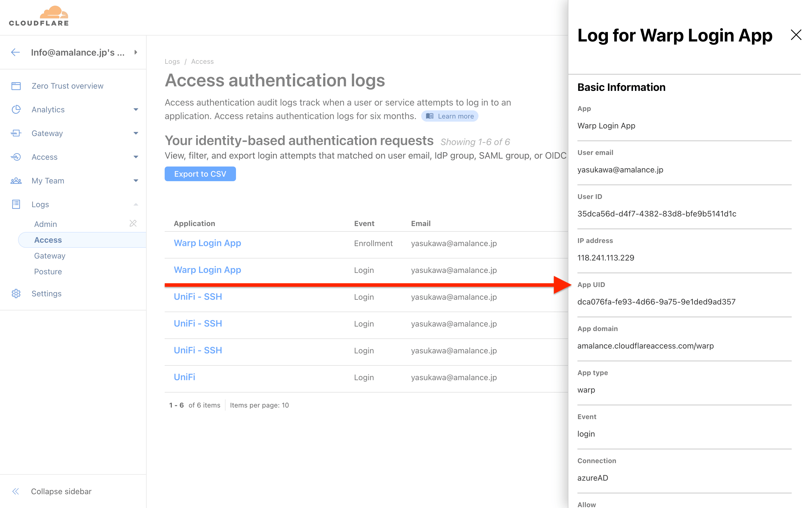Expand the Access menu arrow
Viewport: 812px width, 508px height.
136,157
